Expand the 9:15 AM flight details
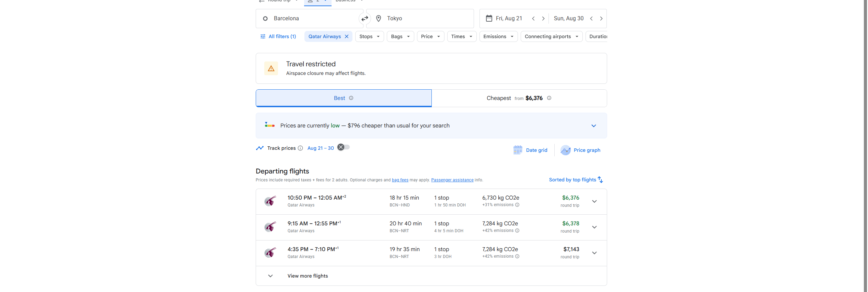 (594, 227)
